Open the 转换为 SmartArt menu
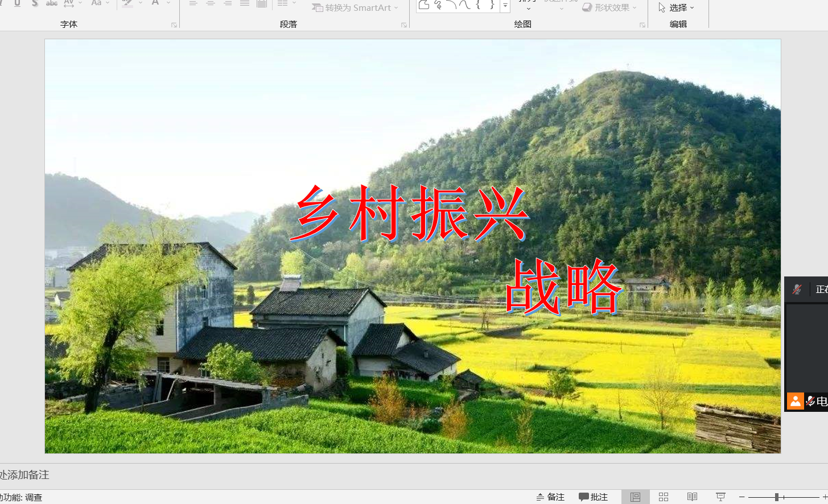828x504 pixels. [x=355, y=8]
